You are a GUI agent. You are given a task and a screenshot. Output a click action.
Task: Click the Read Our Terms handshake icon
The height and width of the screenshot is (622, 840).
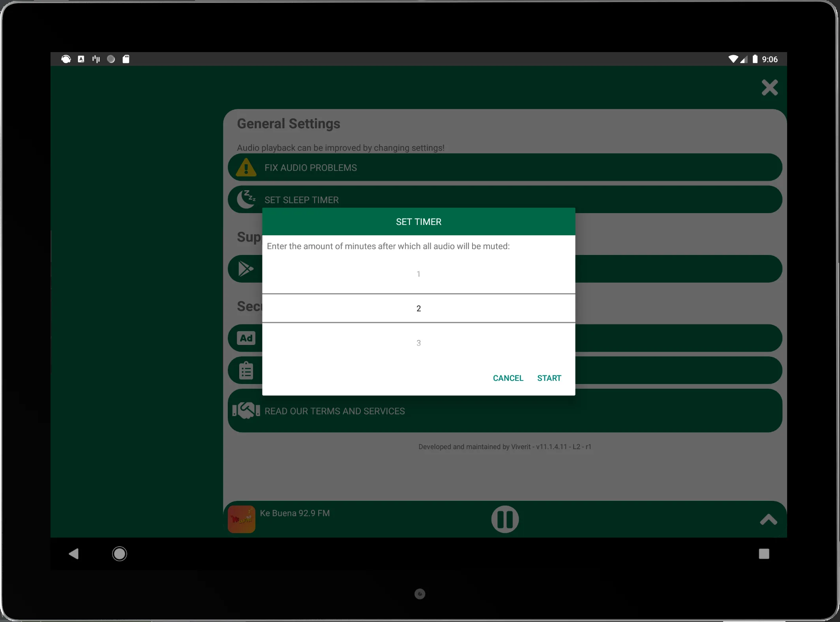pyautogui.click(x=247, y=411)
